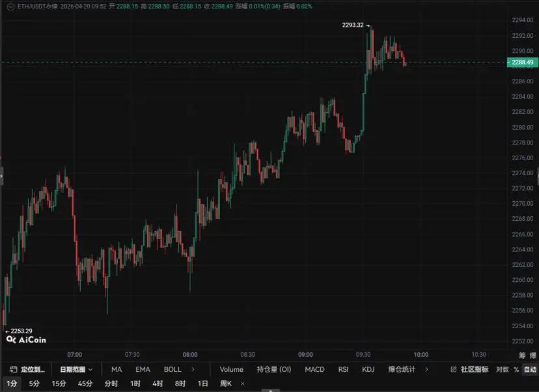The image size is (539, 392).
Task: Open 社区指标 community indicators
Action: 469,369
